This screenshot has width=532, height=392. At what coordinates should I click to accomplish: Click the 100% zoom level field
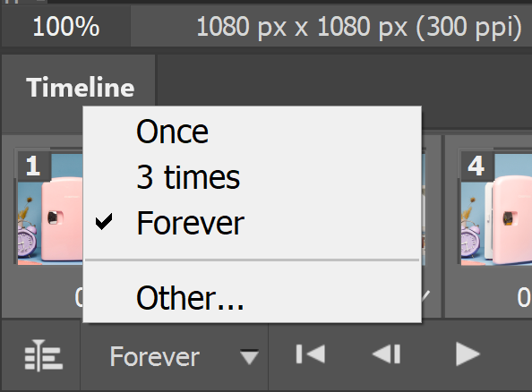tap(66, 27)
